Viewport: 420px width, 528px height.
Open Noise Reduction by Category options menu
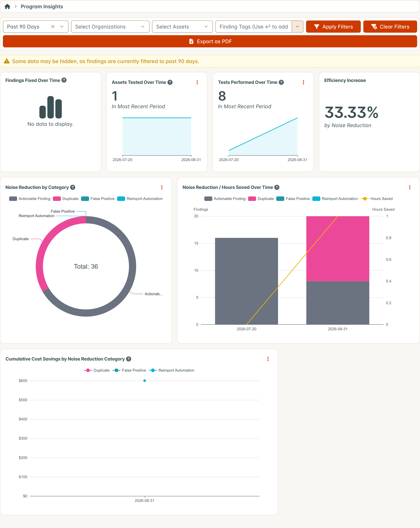coord(162,187)
